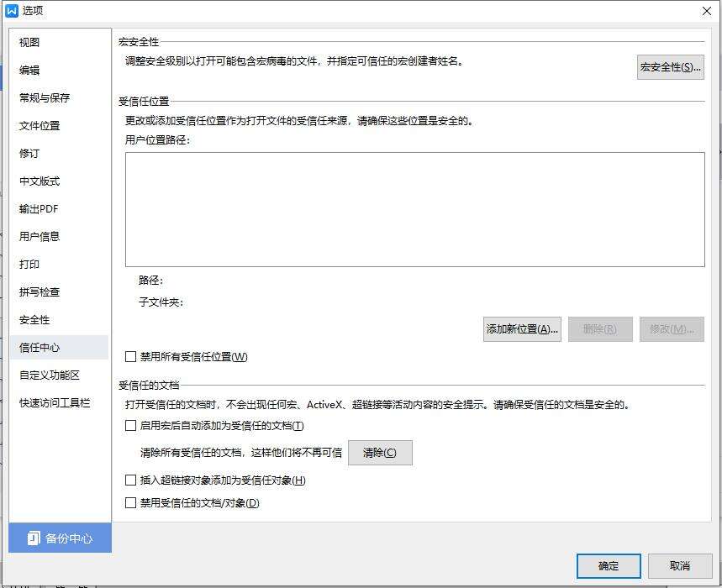Open the 视图 options category

pyautogui.click(x=29, y=42)
